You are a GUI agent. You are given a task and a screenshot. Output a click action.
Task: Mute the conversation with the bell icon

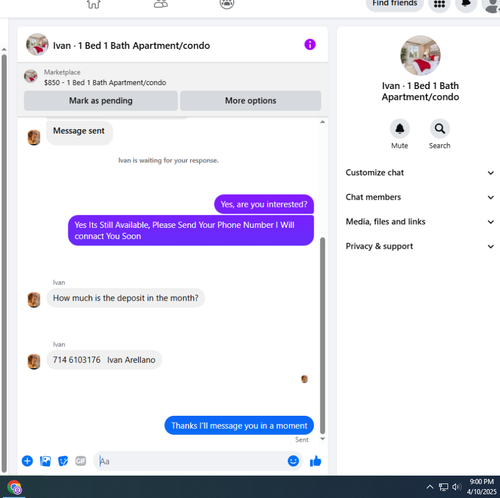pyautogui.click(x=400, y=129)
